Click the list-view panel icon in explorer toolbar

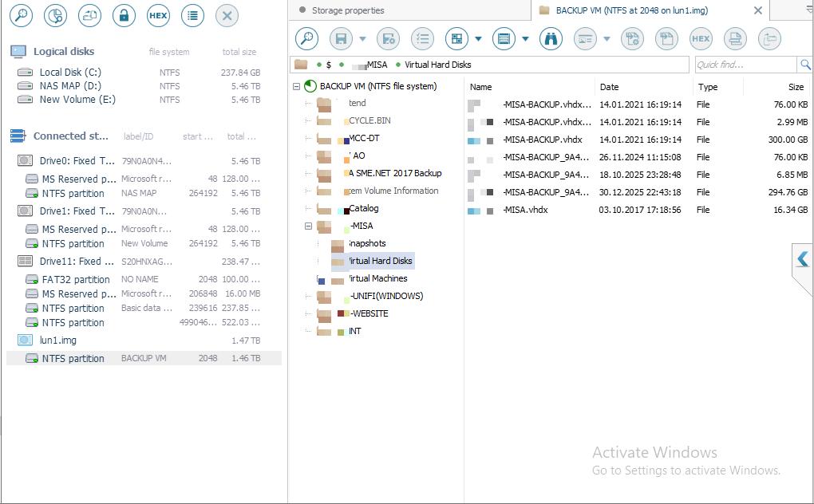504,38
